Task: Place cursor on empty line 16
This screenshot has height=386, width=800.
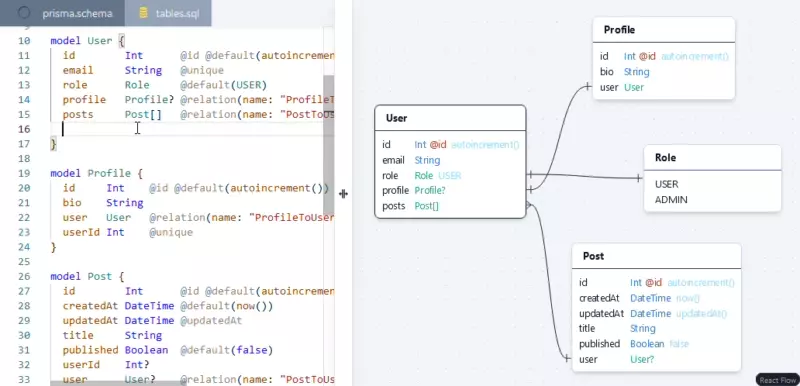Action: click(x=191, y=129)
